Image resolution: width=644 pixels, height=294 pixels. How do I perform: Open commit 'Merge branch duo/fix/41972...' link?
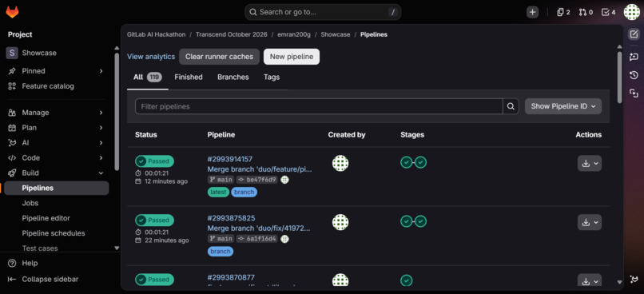pos(259,228)
